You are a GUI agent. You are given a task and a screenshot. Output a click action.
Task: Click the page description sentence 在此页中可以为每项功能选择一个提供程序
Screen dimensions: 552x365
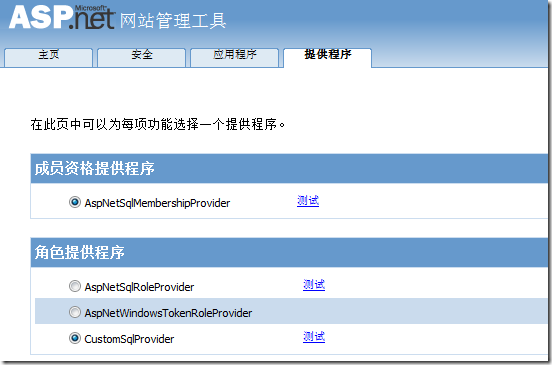pos(158,124)
